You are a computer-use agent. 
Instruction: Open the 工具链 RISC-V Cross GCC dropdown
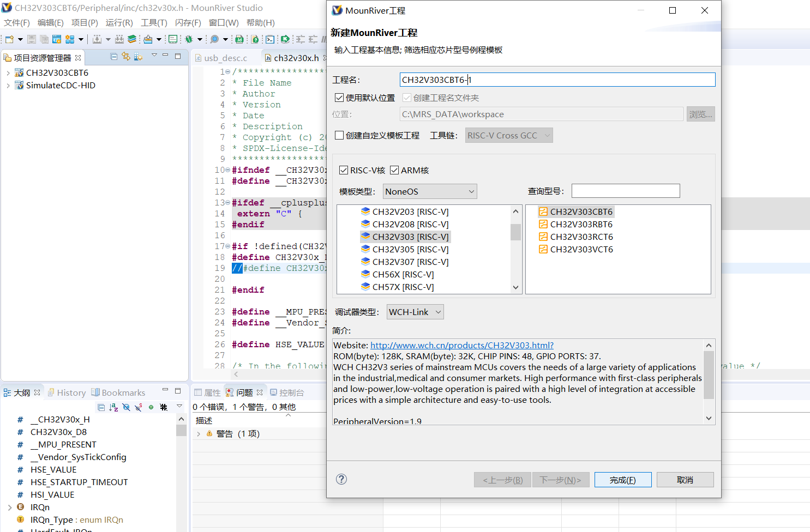(509, 135)
